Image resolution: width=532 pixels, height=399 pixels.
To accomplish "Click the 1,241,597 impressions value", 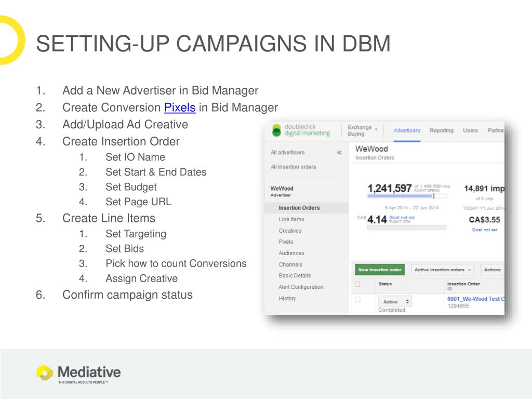I will click(x=390, y=188).
